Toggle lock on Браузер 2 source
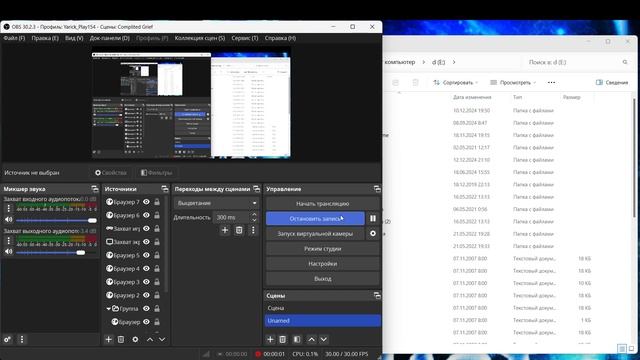Viewport: 640px width, 360px height. (157, 295)
